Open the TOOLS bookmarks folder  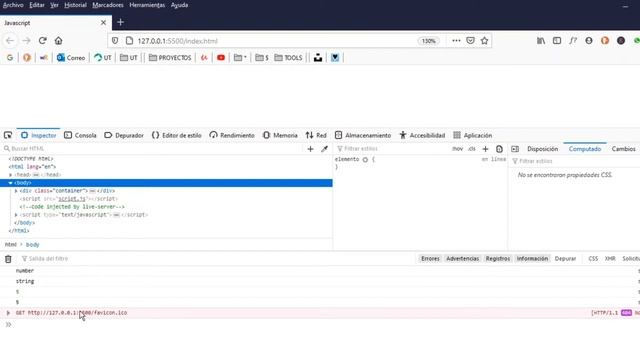(x=288, y=58)
